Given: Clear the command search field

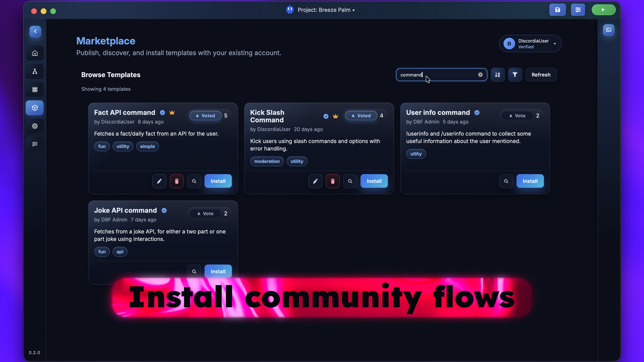Looking at the screenshot, I should pos(480,74).
